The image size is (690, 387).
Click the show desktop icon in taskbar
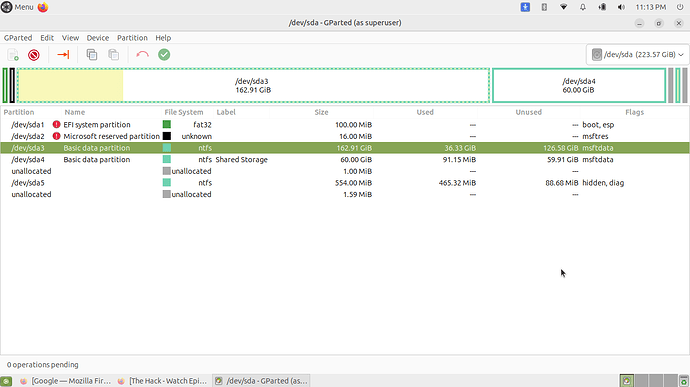[6, 381]
